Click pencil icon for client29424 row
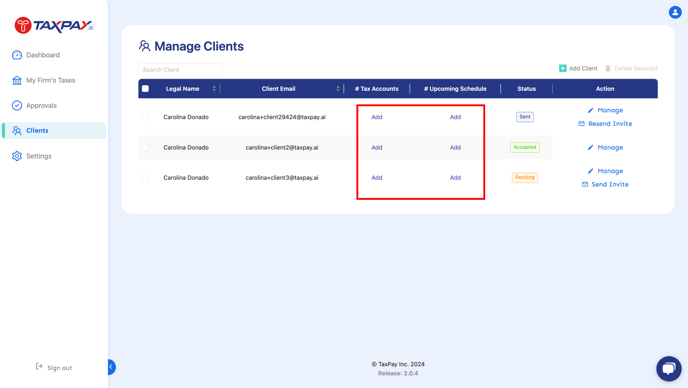The width and height of the screenshot is (688, 388). click(x=591, y=110)
